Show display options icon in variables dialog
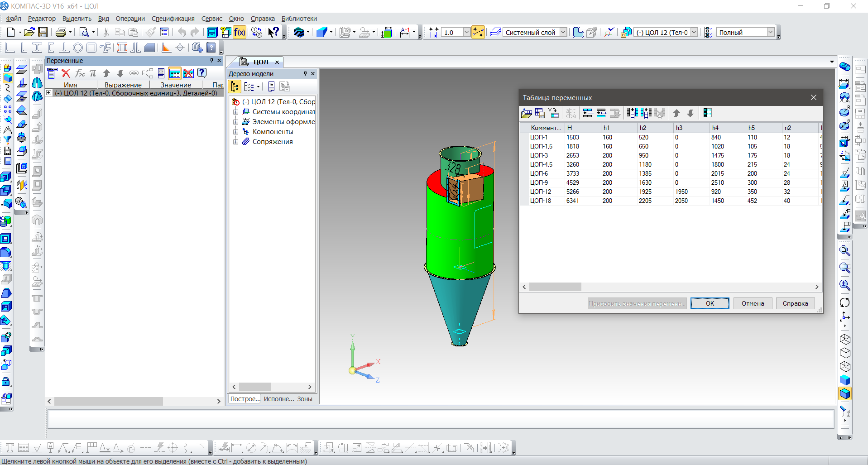This screenshot has height=465, width=868. (708, 113)
